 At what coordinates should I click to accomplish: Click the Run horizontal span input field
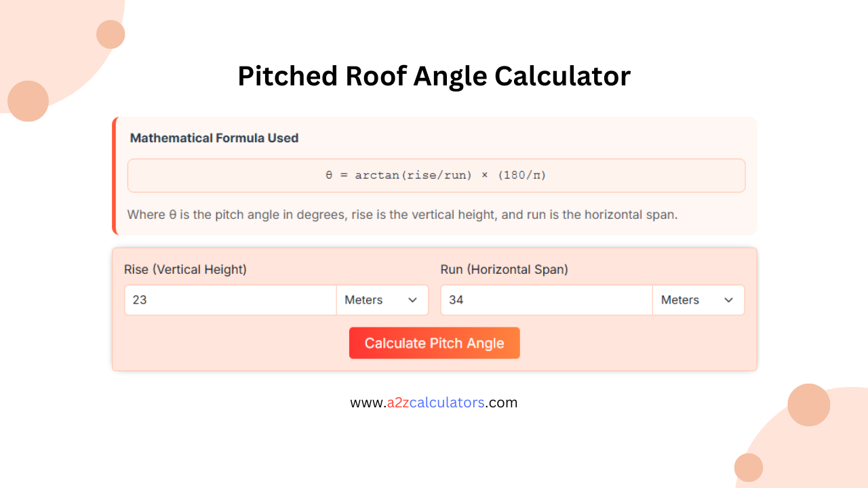[x=546, y=300]
